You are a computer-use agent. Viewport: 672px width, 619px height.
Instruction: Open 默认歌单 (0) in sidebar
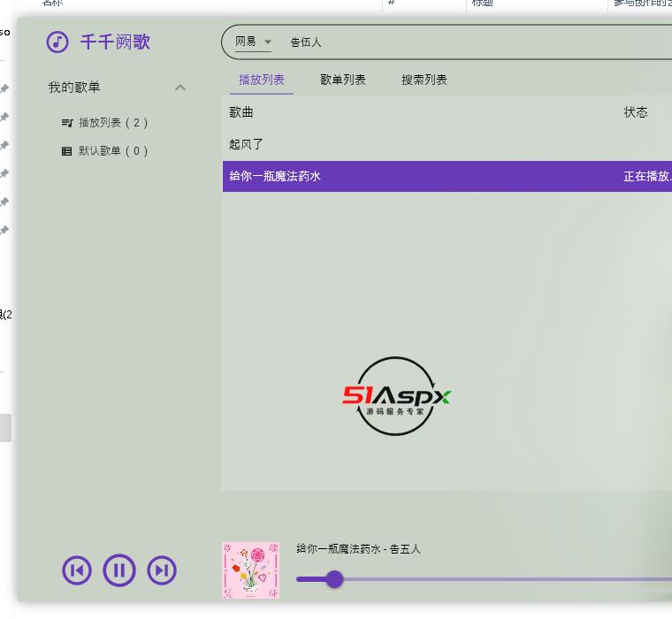pos(104,151)
